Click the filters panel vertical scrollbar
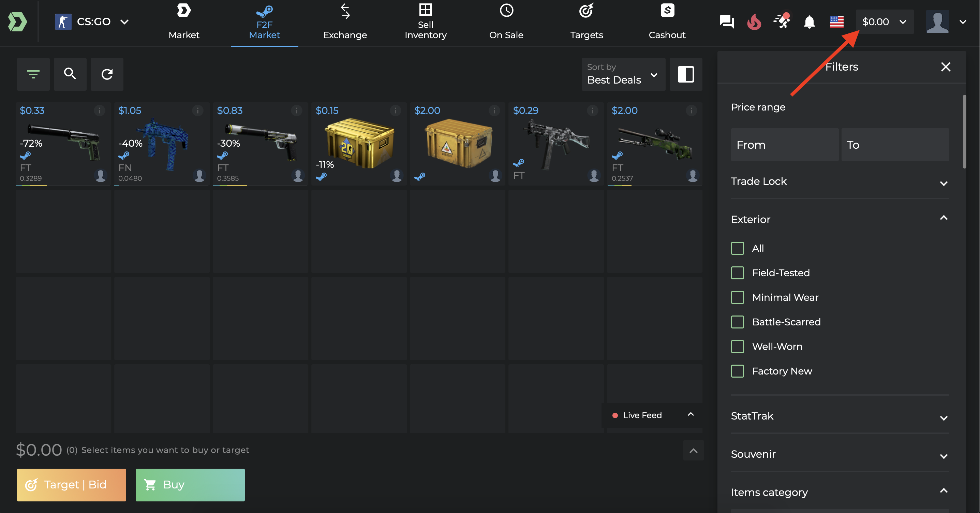The width and height of the screenshot is (980, 513). (x=964, y=131)
